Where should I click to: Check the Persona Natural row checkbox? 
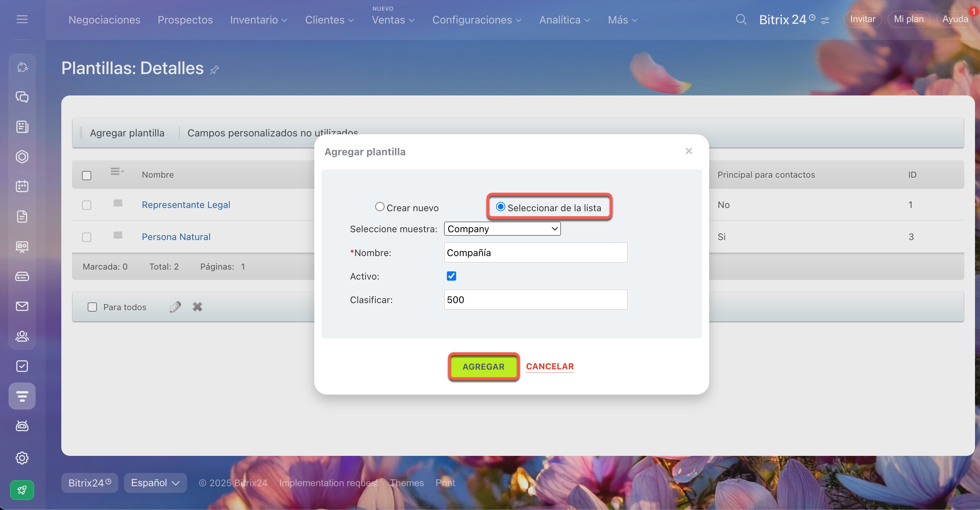(x=87, y=237)
